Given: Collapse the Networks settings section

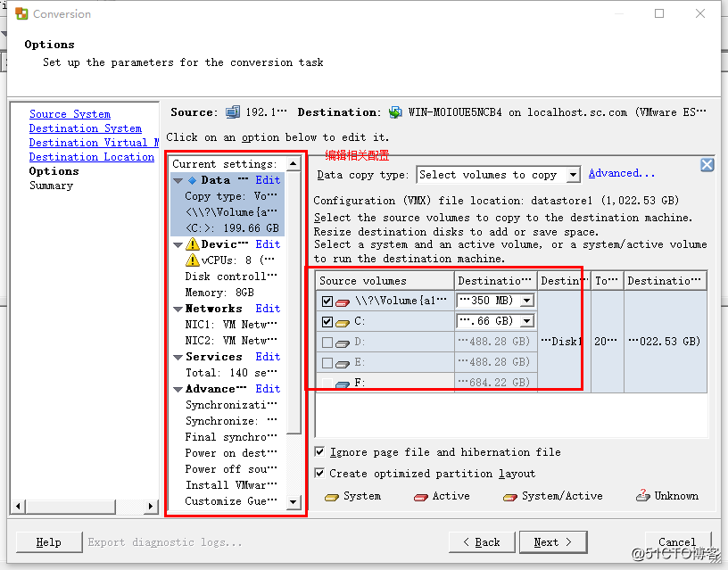Looking at the screenshot, I should 178,310.
